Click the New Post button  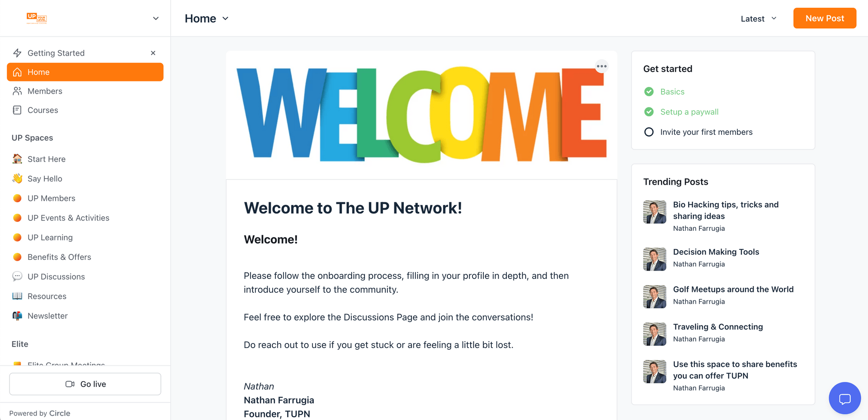(x=825, y=18)
